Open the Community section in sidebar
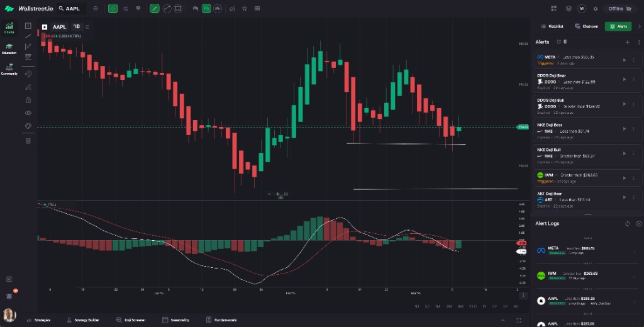This screenshot has height=327, width=644. pos(9,69)
